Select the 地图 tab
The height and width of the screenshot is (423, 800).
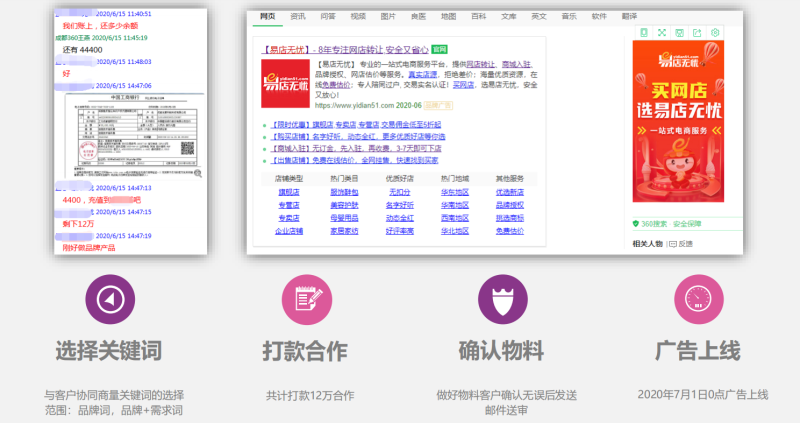click(448, 17)
